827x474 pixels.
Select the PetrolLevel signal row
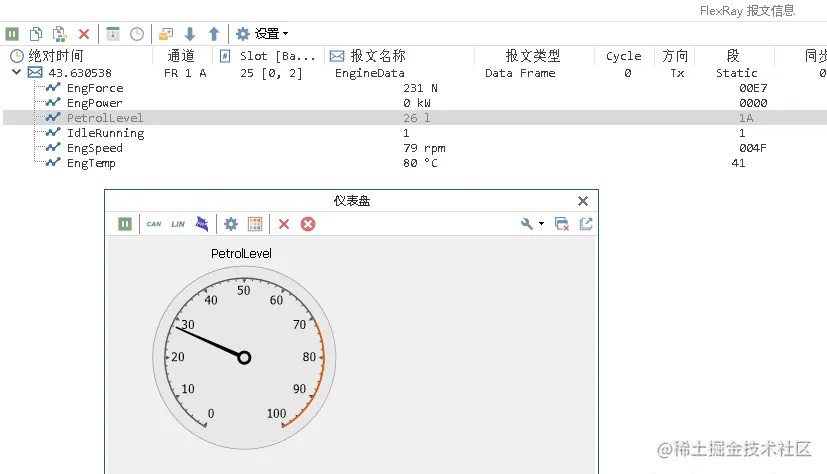pyautogui.click(x=415, y=118)
